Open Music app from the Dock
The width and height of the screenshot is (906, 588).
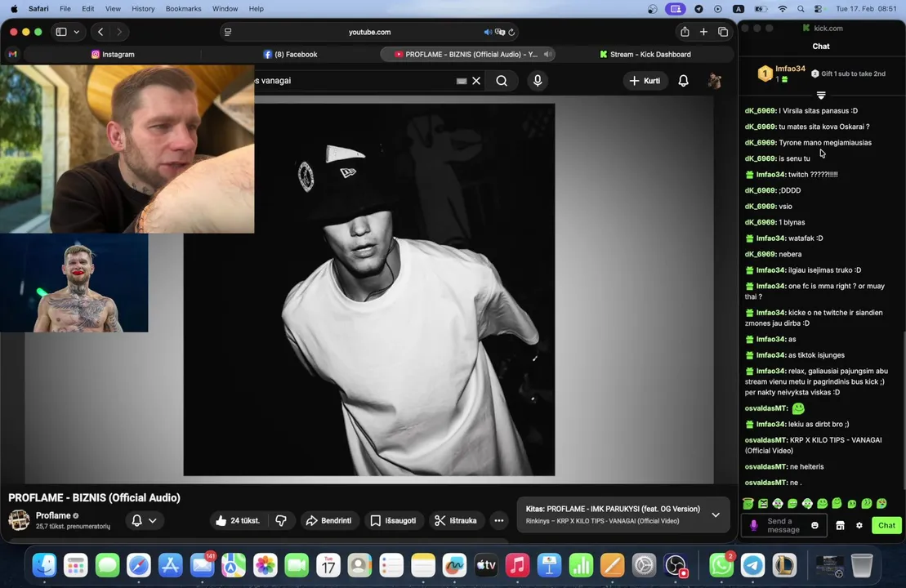(518, 565)
